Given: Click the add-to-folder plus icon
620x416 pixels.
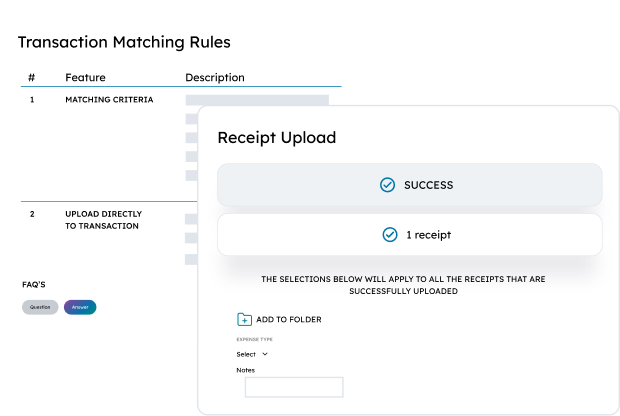Looking at the screenshot, I should [x=244, y=319].
